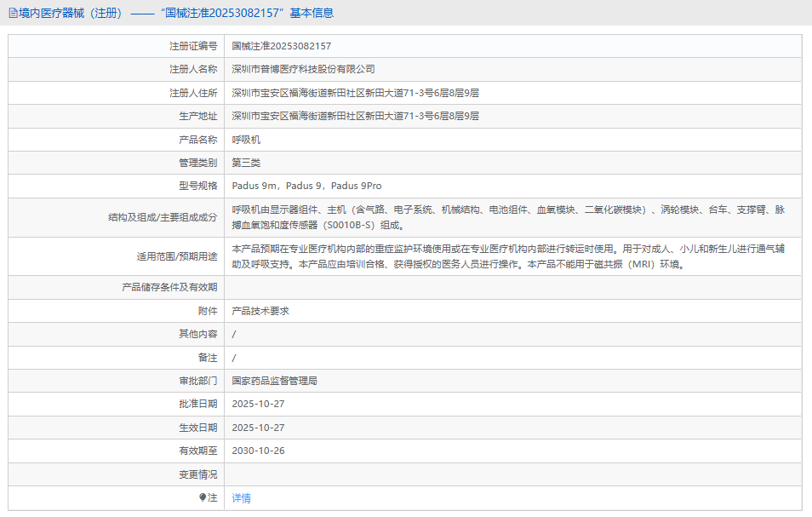This screenshot has width=812, height=517.
Task: Click the 产品技术要求 attachment text
Action: pyautogui.click(x=260, y=311)
